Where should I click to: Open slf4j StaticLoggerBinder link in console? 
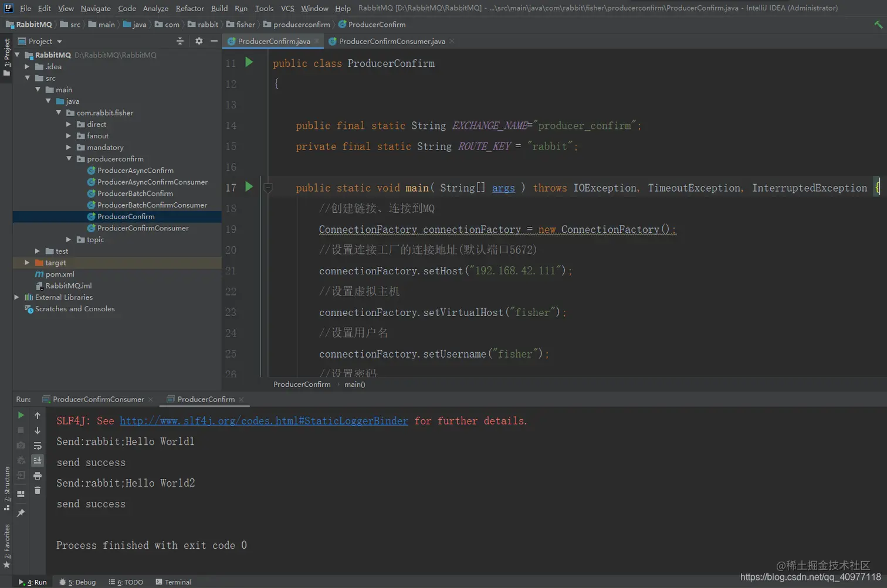click(264, 421)
